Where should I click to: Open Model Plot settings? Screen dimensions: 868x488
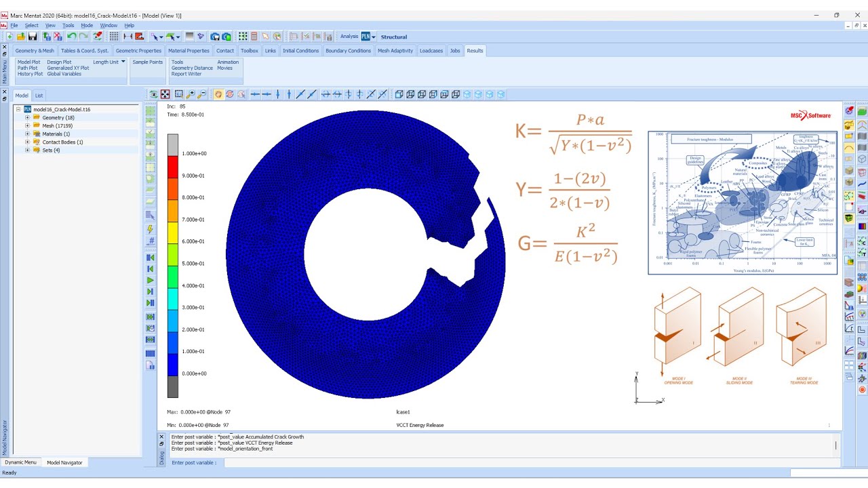click(x=29, y=62)
